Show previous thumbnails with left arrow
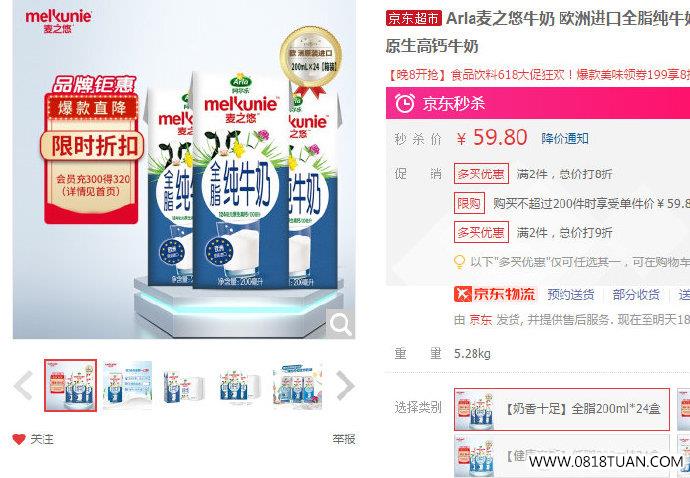Screen dimensions: 690x478 pos(23,385)
